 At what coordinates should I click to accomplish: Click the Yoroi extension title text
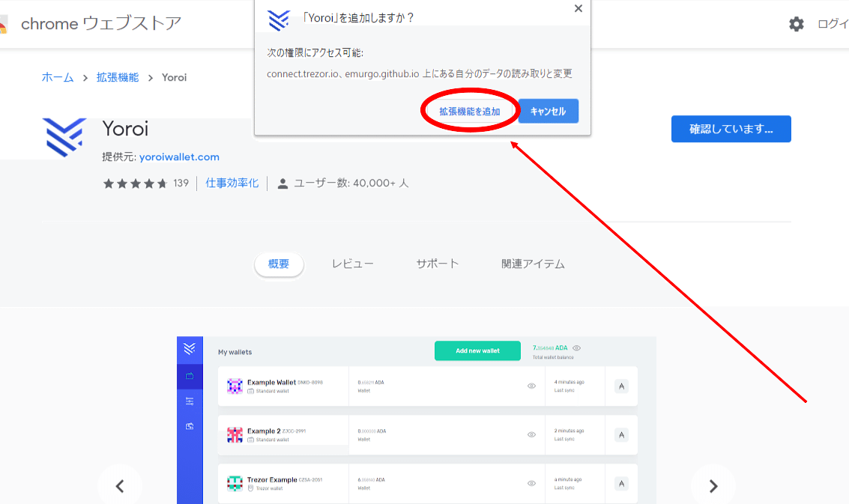coord(125,129)
